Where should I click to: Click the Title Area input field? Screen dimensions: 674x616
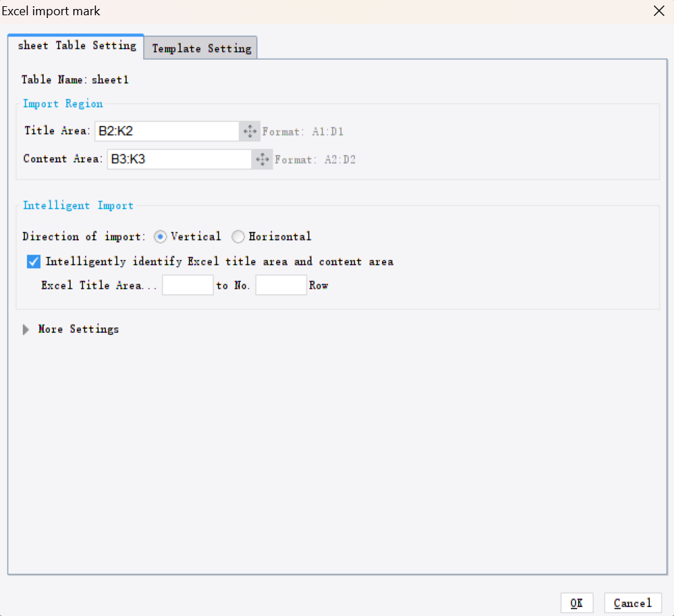[x=167, y=131]
